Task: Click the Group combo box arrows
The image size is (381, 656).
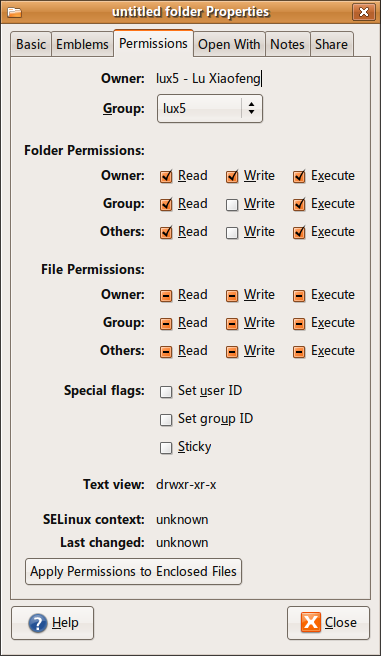Action: (x=251, y=109)
